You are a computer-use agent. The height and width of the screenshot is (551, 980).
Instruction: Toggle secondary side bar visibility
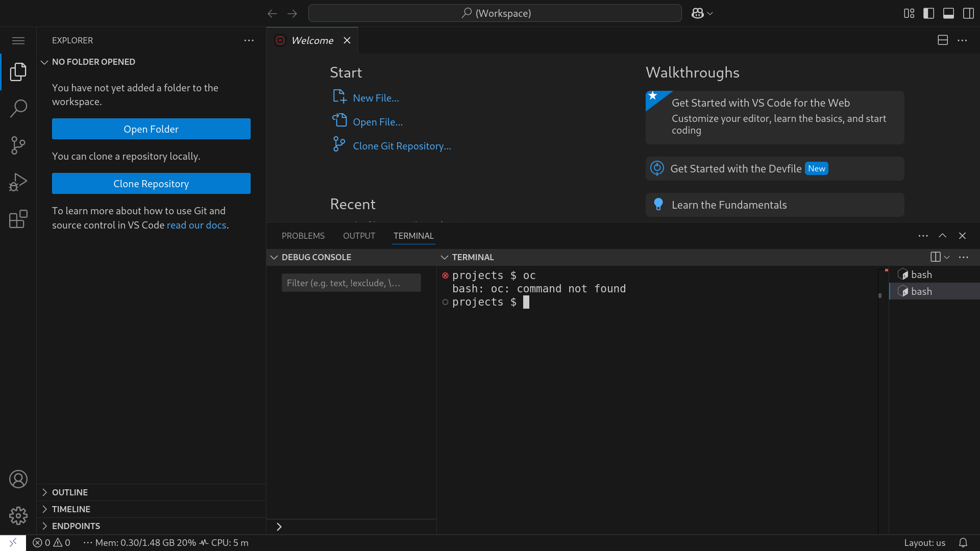click(x=968, y=13)
